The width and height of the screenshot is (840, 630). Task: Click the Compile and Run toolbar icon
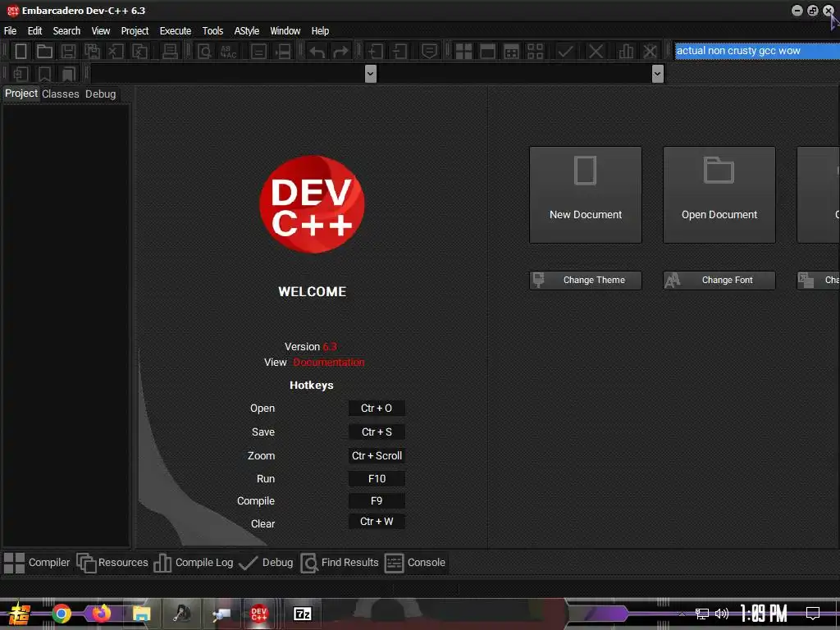point(512,52)
